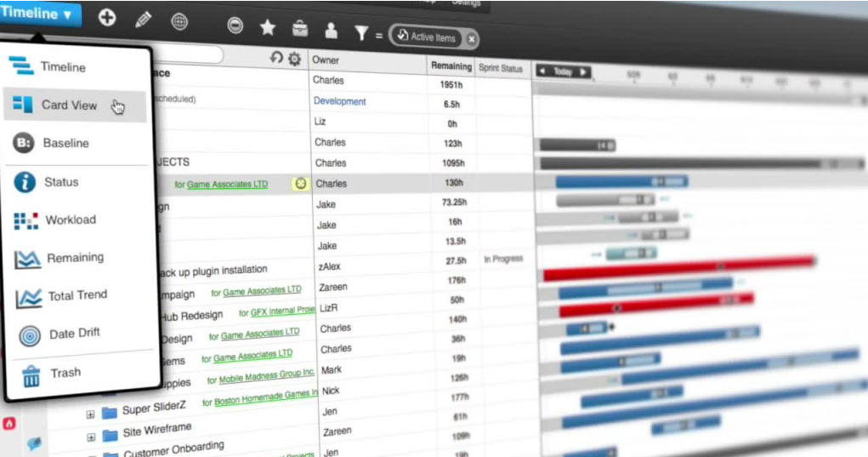
Task: Remove the Active Items filter
Action: (x=471, y=39)
